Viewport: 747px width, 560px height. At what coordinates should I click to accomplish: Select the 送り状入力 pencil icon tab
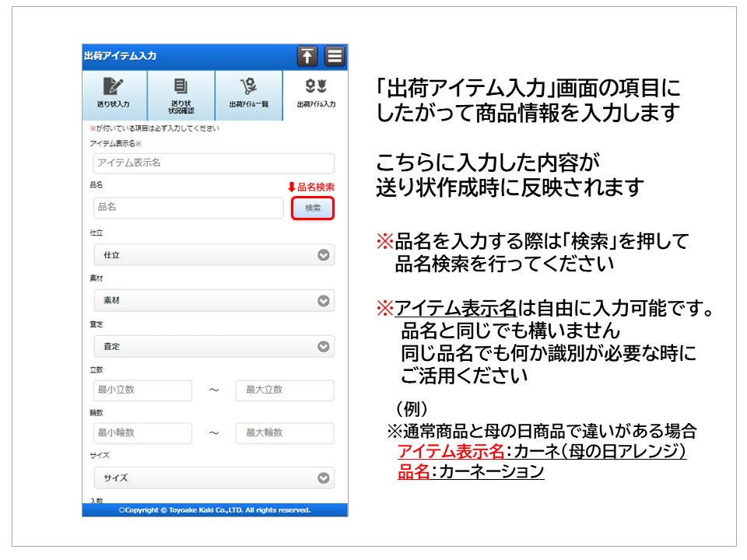(114, 94)
